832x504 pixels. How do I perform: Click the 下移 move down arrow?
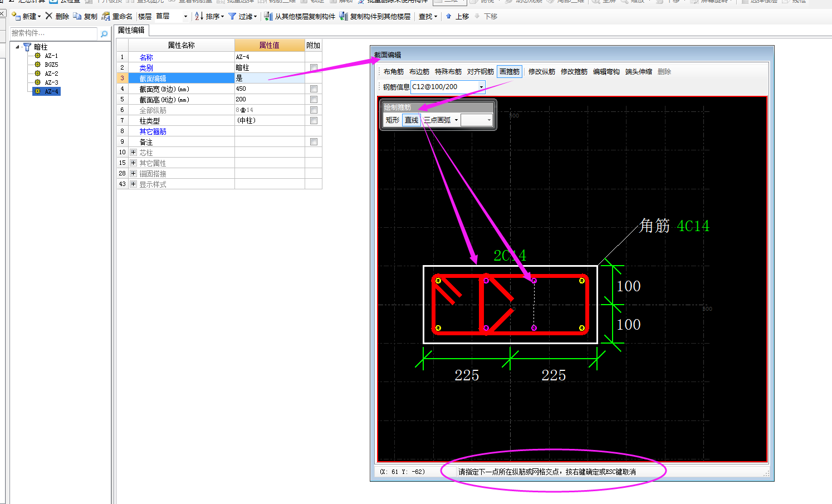pos(477,16)
